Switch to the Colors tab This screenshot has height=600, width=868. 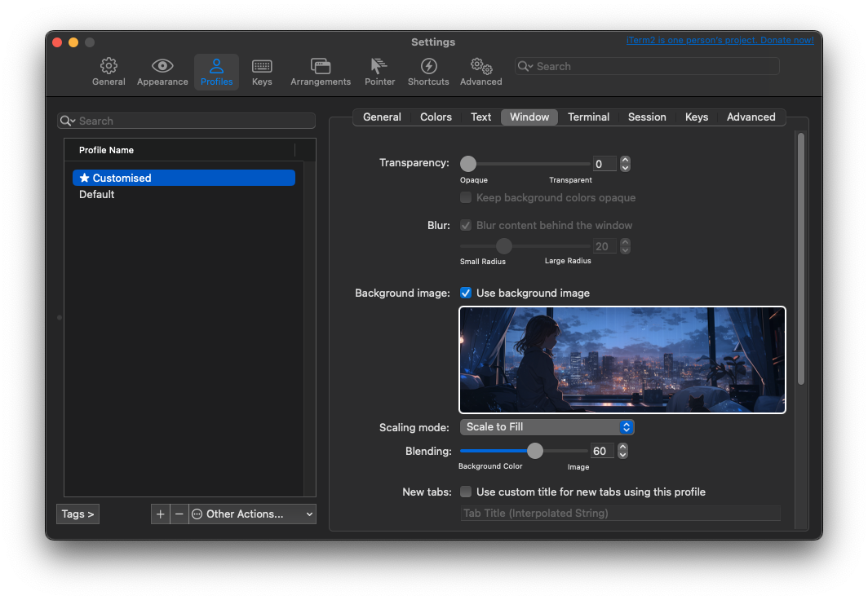(x=436, y=117)
